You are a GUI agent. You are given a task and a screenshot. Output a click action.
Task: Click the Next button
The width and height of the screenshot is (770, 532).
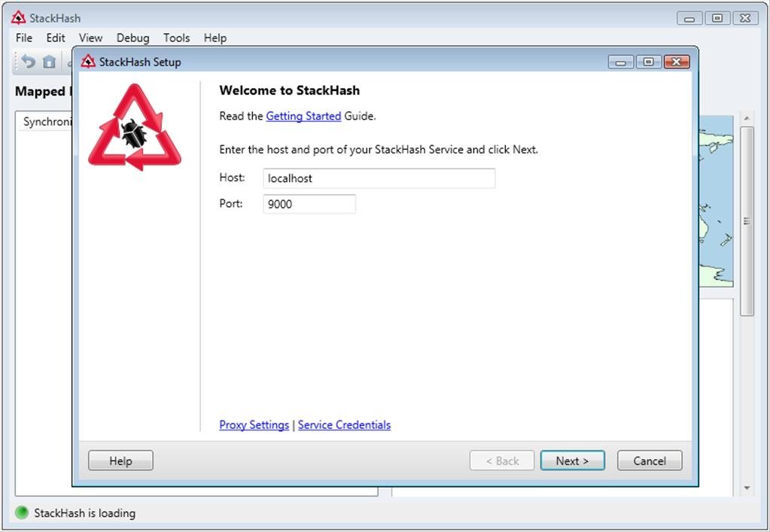573,461
